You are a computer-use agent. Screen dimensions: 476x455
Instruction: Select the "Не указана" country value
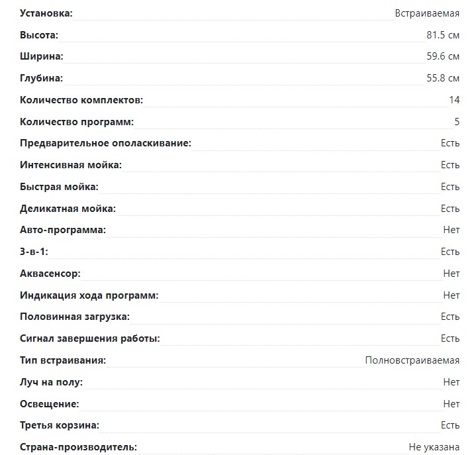pyautogui.click(x=434, y=447)
